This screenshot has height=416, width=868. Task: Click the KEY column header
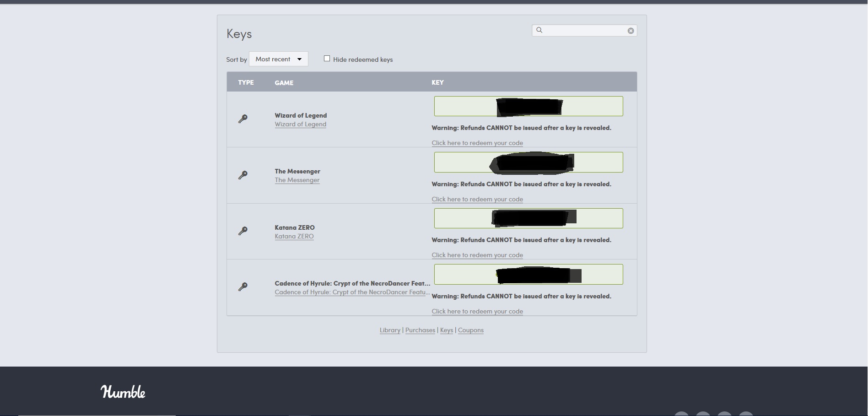click(x=437, y=82)
